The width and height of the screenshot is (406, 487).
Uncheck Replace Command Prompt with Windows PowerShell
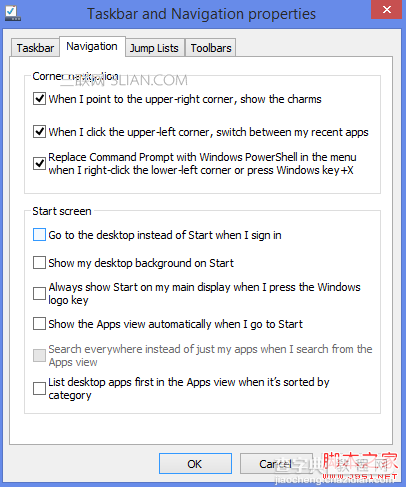coord(39,163)
